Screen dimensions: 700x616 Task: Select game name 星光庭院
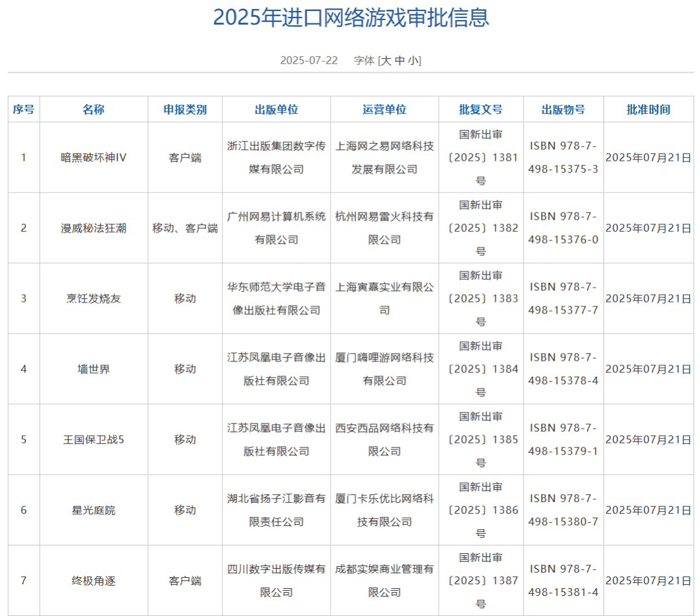point(94,510)
